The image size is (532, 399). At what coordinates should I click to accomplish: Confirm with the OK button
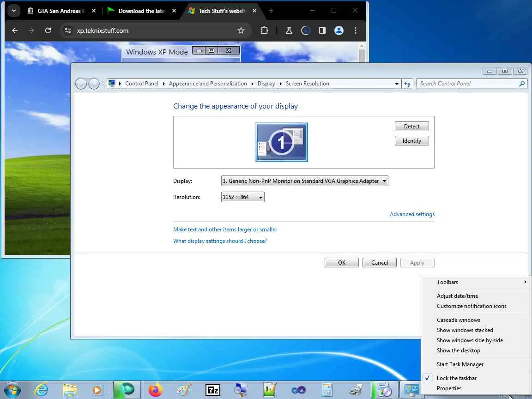click(x=341, y=263)
